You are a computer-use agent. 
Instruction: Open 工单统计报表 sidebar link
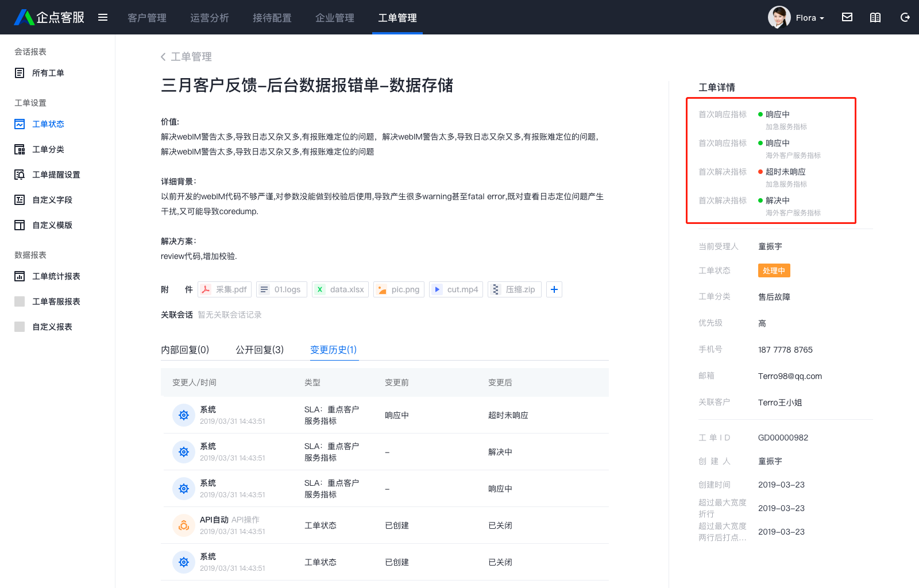click(56, 276)
